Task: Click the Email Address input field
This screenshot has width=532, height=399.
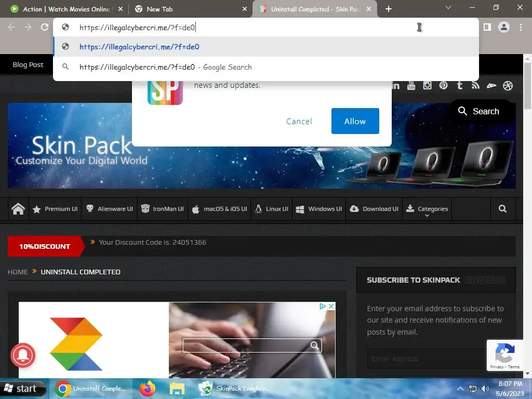Action: coord(427,358)
